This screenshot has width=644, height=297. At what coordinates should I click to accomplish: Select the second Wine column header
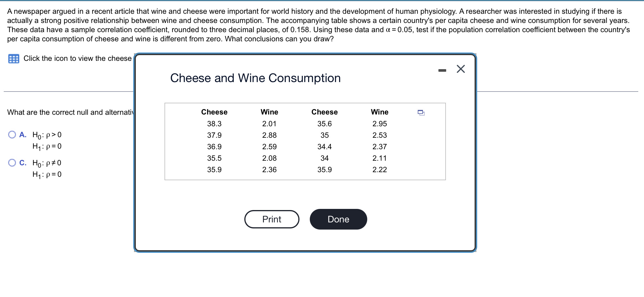[380, 112]
